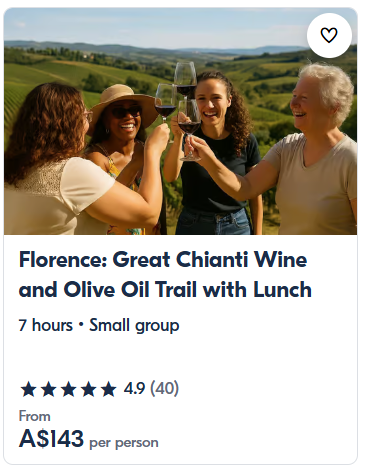Click the fourth rating star
Viewport: 366px width, 475px height.
(89, 389)
